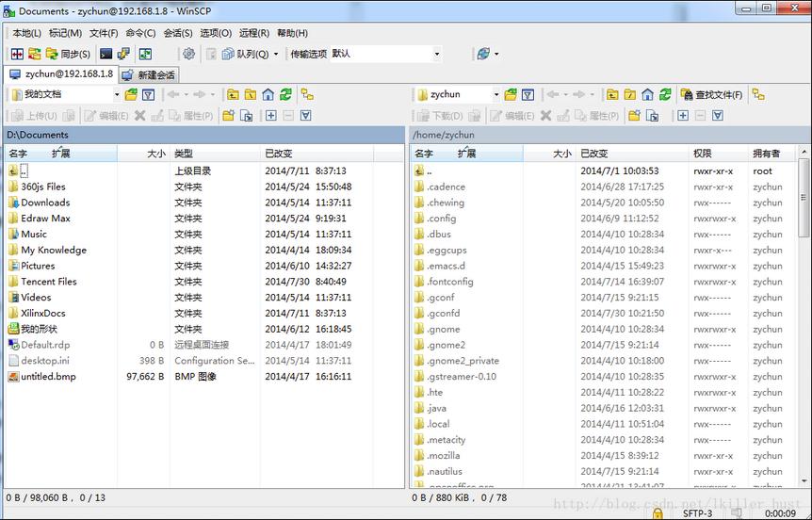Go to local parent directory icon
Screen dimensions: 812x520
(x=233, y=94)
